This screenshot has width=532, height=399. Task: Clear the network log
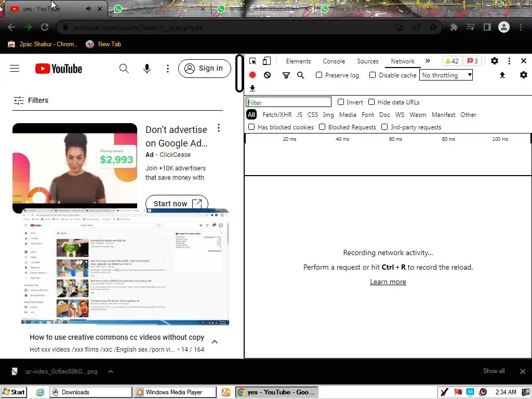click(x=268, y=75)
